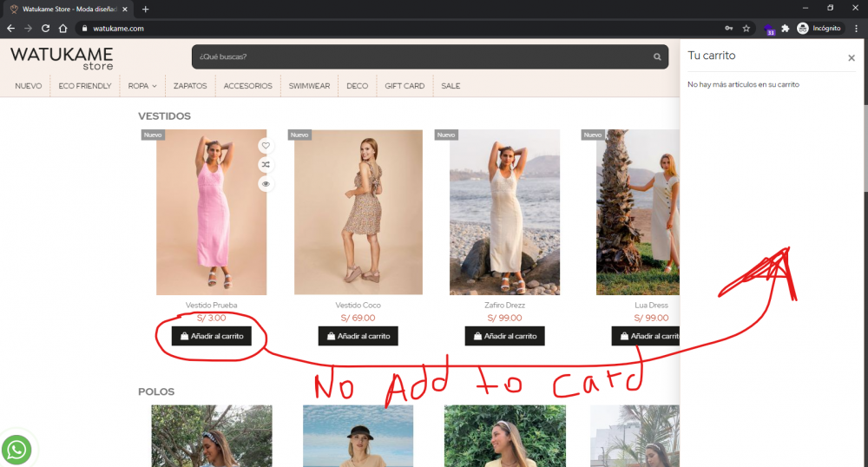Viewport: 868px width, 467px height.
Task: Open the pink Vestido Prueba photo
Action: tap(212, 212)
